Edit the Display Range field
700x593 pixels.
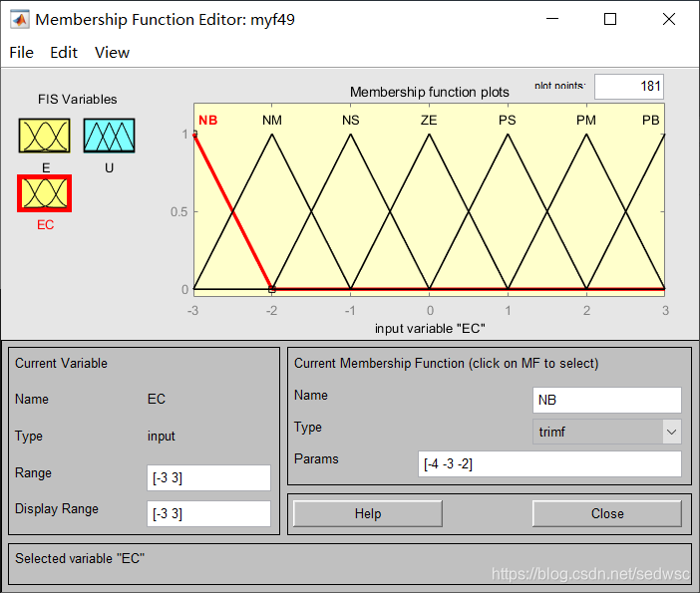(x=208, y=513)
